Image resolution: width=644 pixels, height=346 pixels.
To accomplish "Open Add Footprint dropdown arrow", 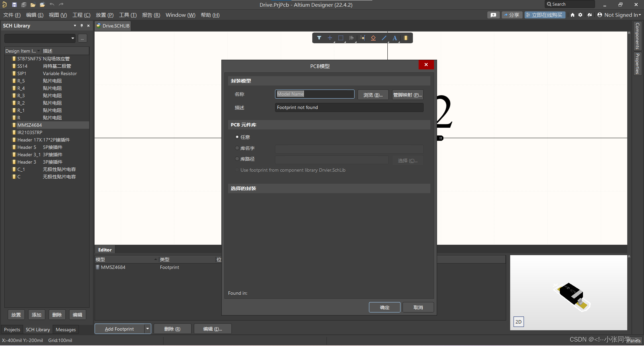I will [x=147, y=329].
